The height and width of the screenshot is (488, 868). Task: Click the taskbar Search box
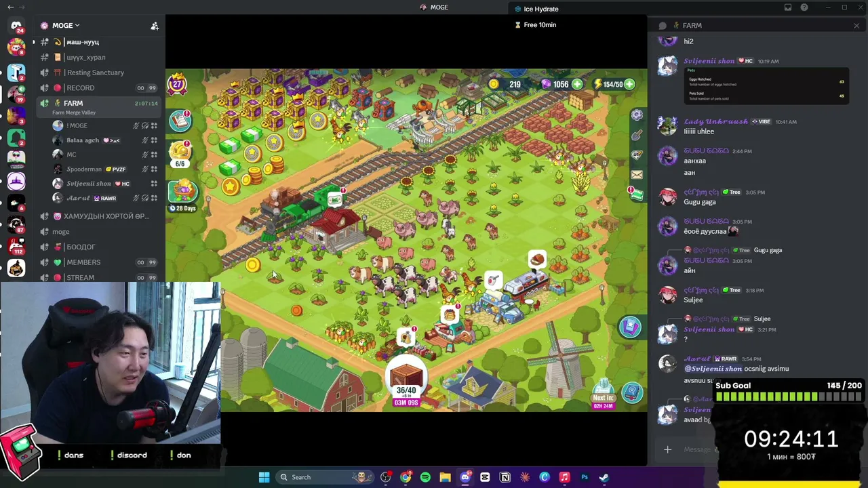click(x=325, y=477)
